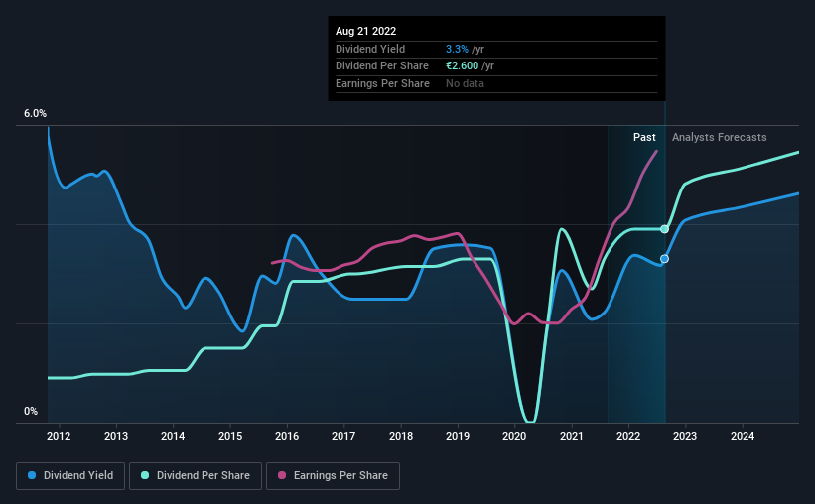
Task: Select the teal Dividend Per Share data point
Action: pyautogui.click(x=664, y=229)
